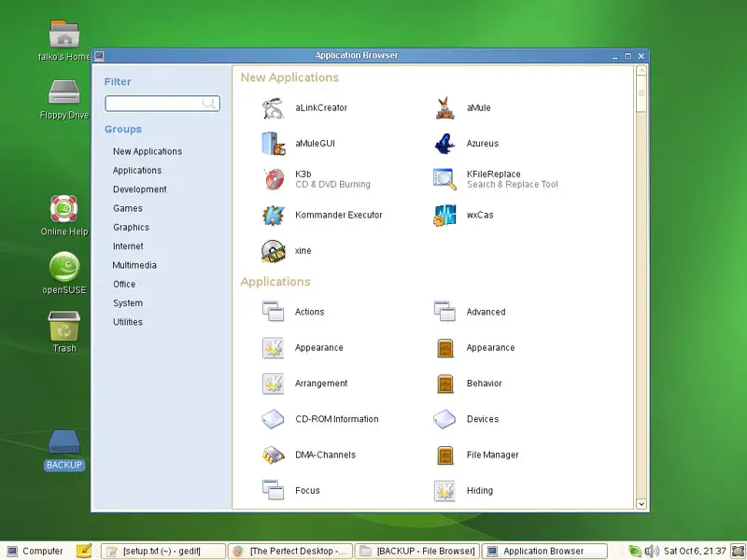Image resolution: width=747 pixels, height=560 pixels.
Task: Click show desktop icon at panel end
Action: pyautogui.click(x=738, y=551)
